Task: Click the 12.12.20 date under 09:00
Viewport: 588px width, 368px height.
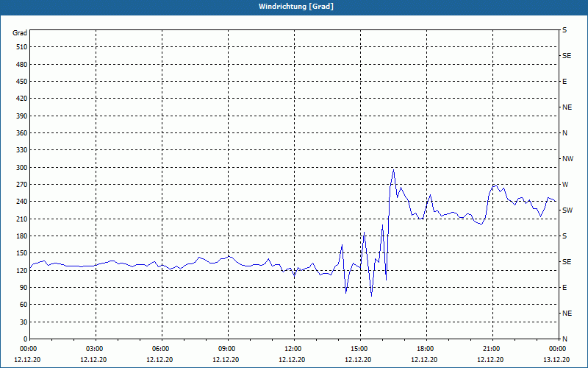Action: tap(226, 360)
